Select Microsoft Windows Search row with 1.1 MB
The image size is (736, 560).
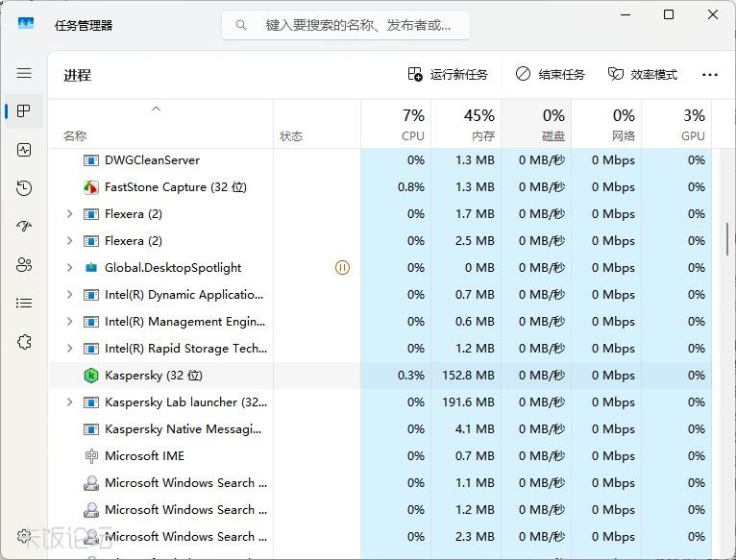(380, 483)
